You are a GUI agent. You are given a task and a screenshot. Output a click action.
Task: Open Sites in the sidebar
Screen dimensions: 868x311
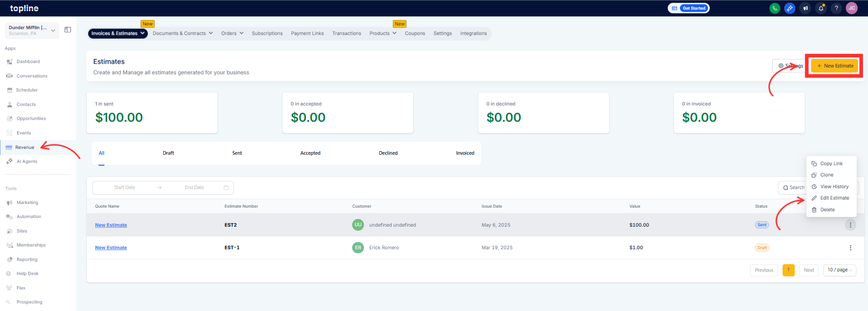click(22, 231)
